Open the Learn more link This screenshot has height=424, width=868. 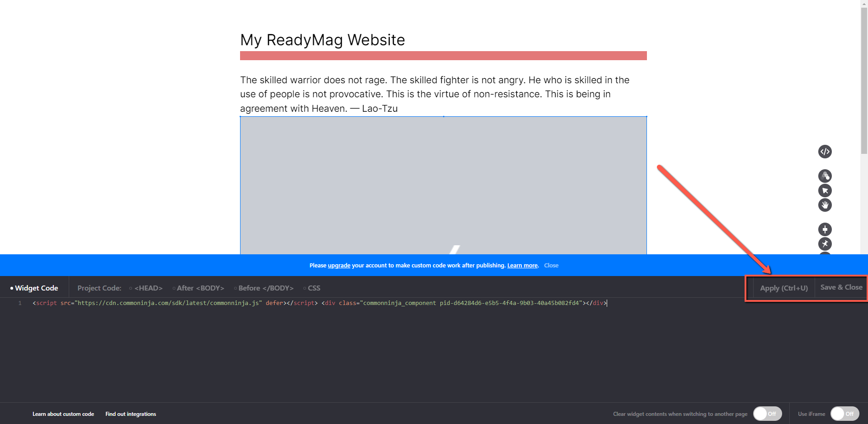pos(522,266)
